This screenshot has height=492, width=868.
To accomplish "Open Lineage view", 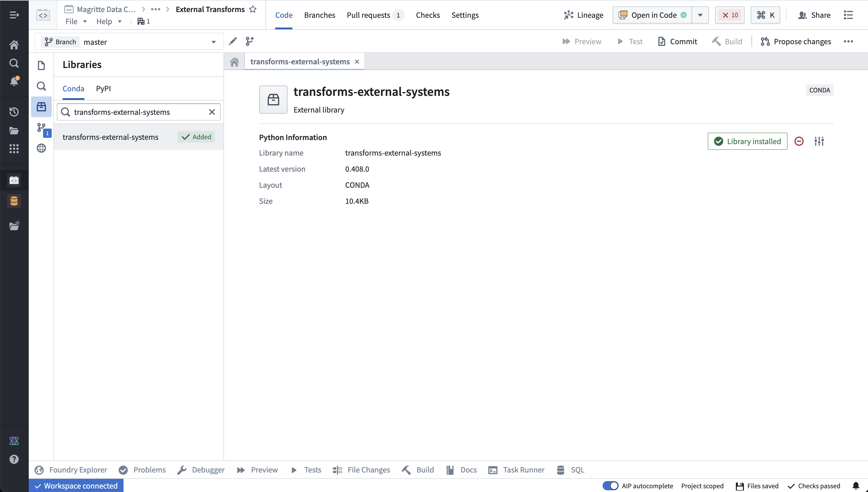I will 583,15.
